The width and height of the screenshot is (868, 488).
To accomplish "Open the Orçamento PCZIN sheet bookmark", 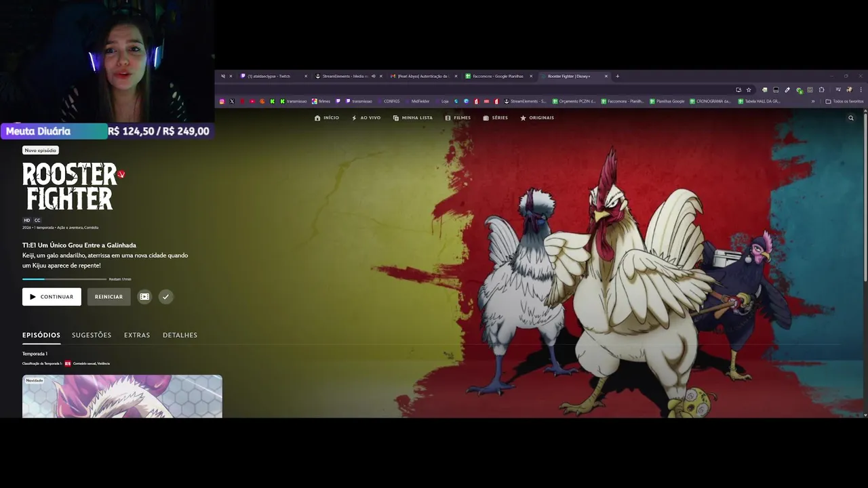I will [x=574, y=101].
